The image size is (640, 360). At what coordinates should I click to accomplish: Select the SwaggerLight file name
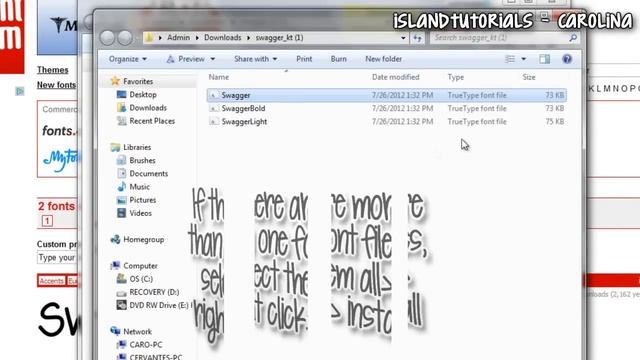coord(244,122)
